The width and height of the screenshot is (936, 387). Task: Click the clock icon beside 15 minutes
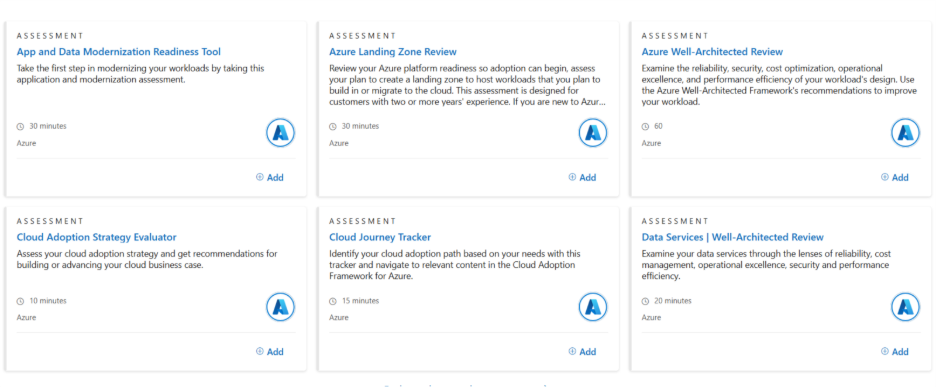333,301
